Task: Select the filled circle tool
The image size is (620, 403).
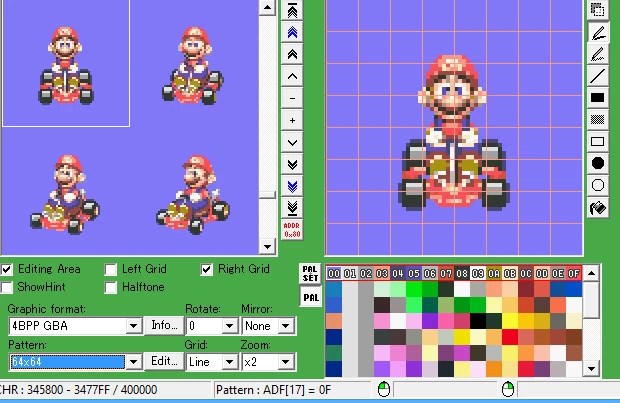Action: [x=597, y=163]
